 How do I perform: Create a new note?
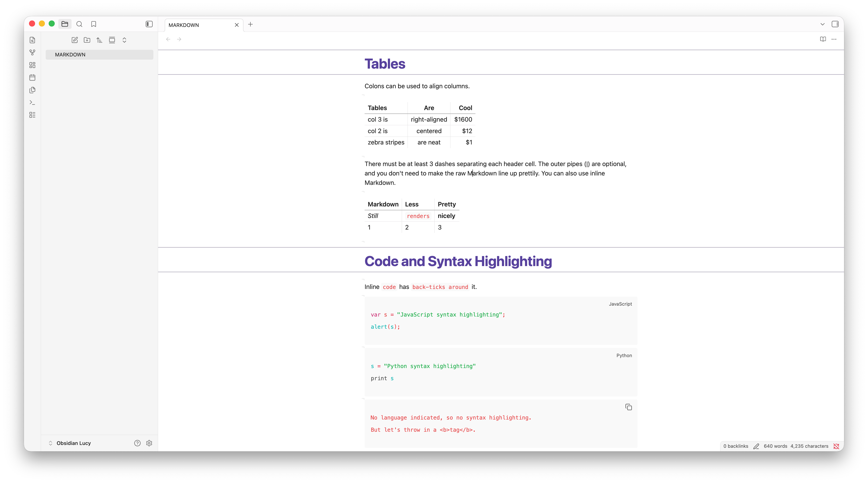coord(75,40)
